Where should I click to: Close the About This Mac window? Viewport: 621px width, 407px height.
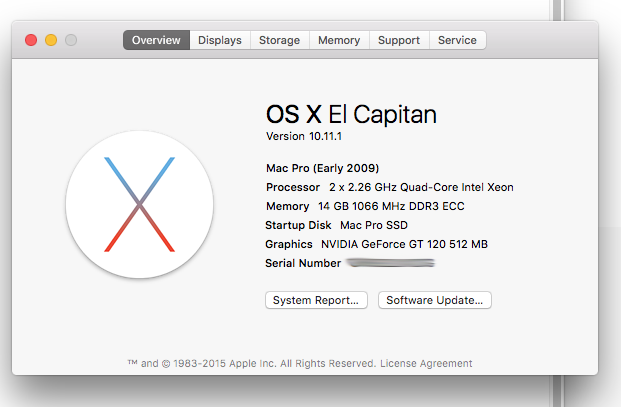pyautogui.click(x=31, y=40)
